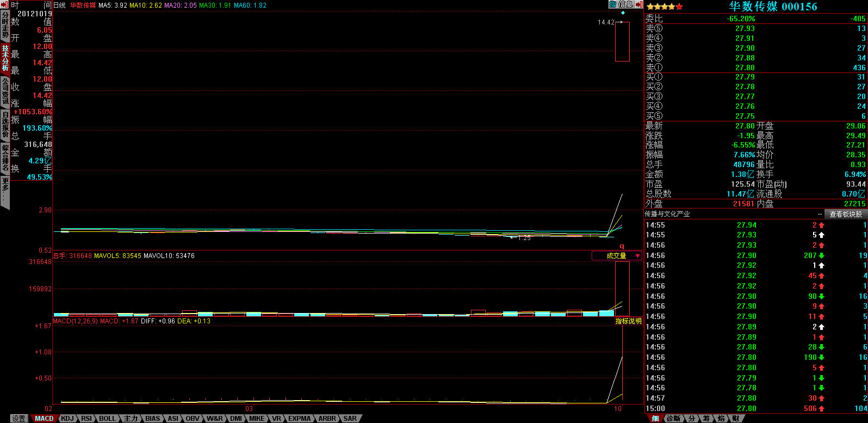
Task: Click the 换手 6.94% value
Action: point(855,174)
